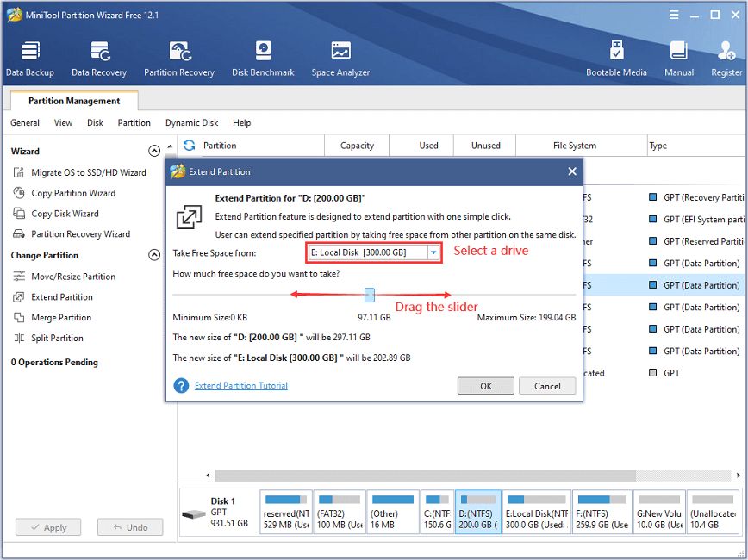Open the Dynamic Disk menu
This screenshot has height=560, width=748.
192,122
